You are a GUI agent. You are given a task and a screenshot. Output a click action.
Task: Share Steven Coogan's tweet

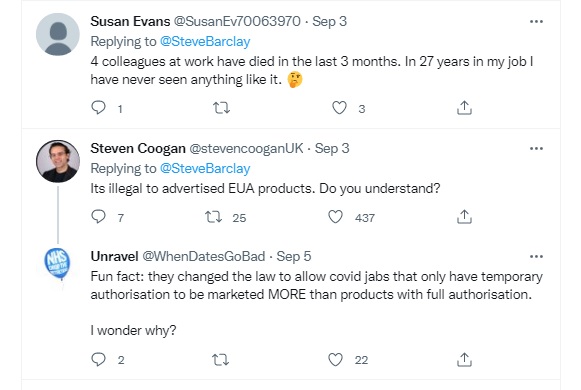point(464,217)
